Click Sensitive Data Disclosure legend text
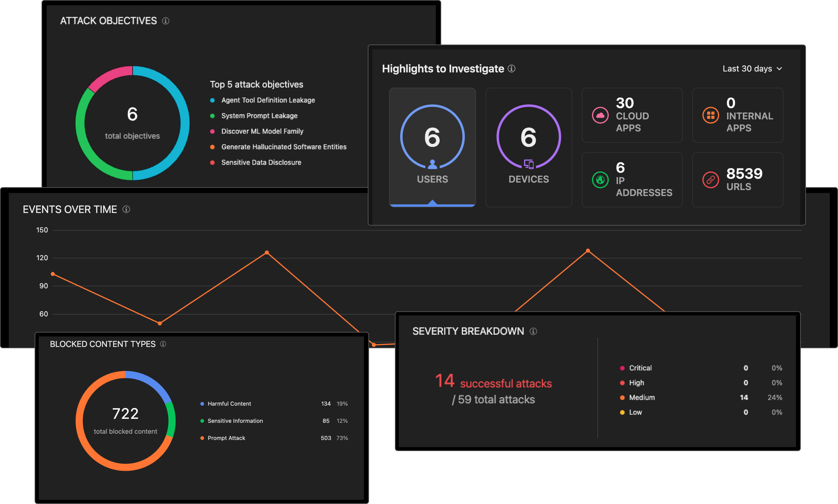 coord(261,163)
